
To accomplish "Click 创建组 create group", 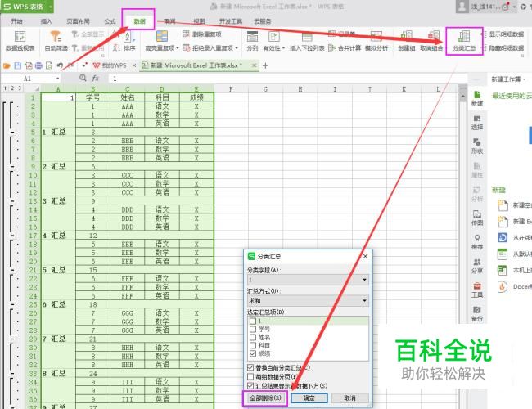I will 407,41.
